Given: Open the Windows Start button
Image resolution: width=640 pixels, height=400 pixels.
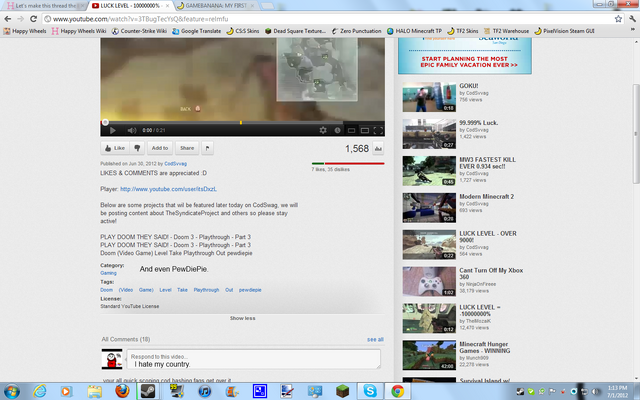Looking at the screenshot, I should point(11,391).
